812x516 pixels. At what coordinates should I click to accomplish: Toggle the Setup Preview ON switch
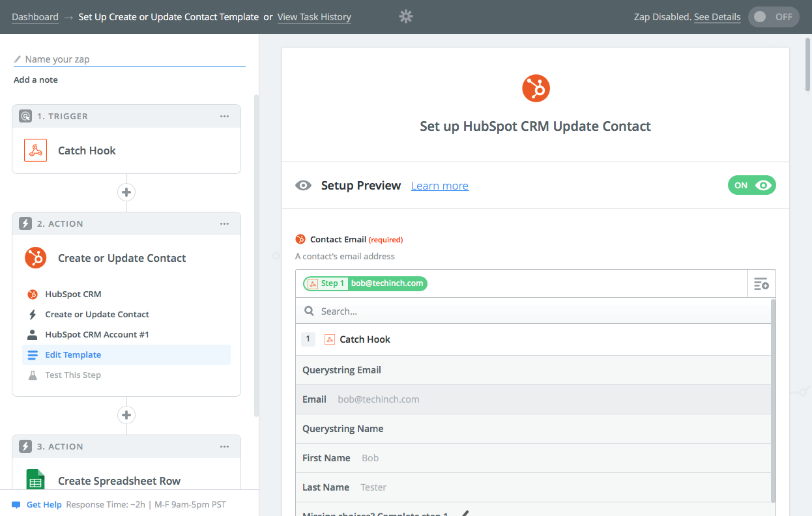(x=752, y=186)
